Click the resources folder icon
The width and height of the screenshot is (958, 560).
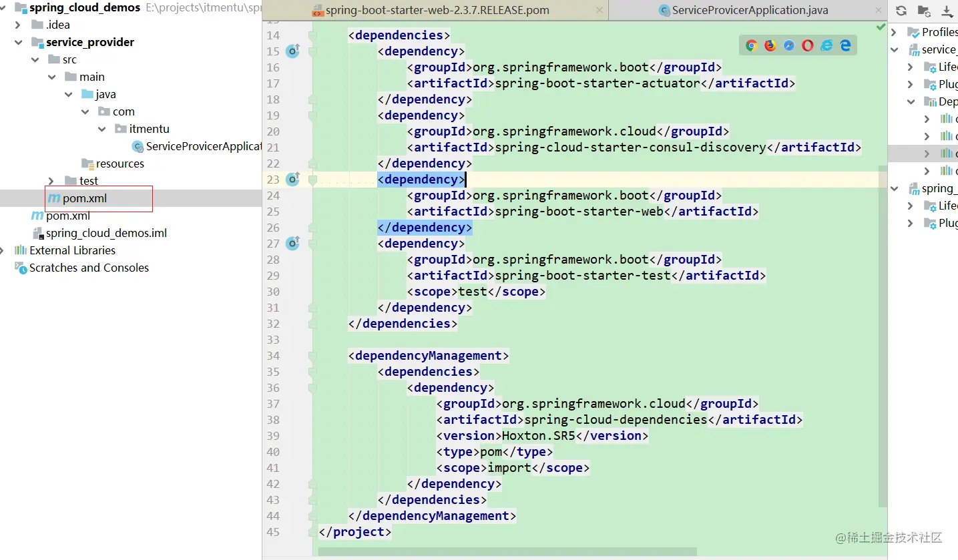(87, 164)
